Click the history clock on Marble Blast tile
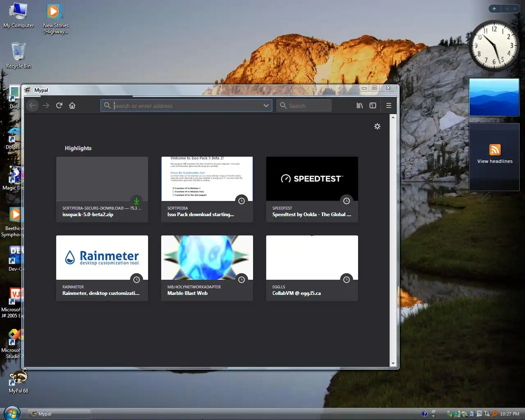The image size is (525, 420). [x=242, y=280]
